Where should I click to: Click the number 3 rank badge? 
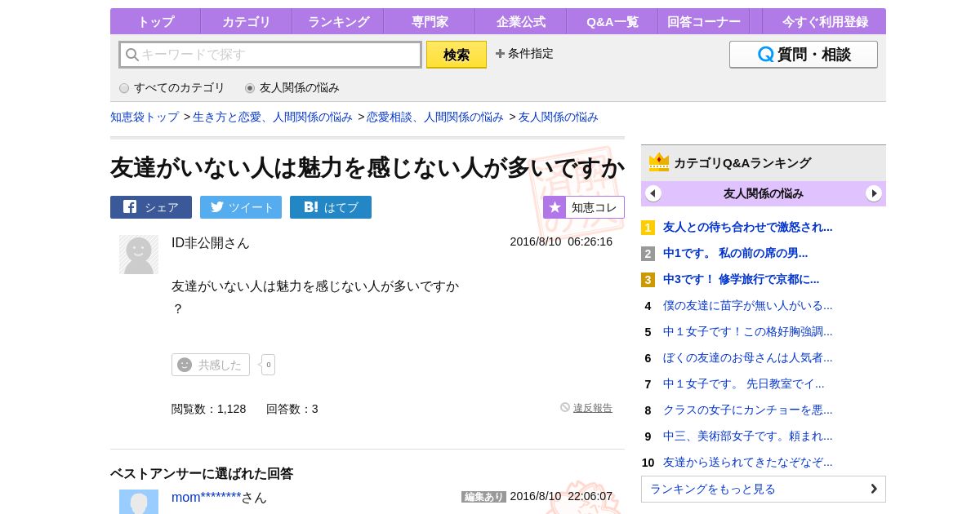[648, 280]
